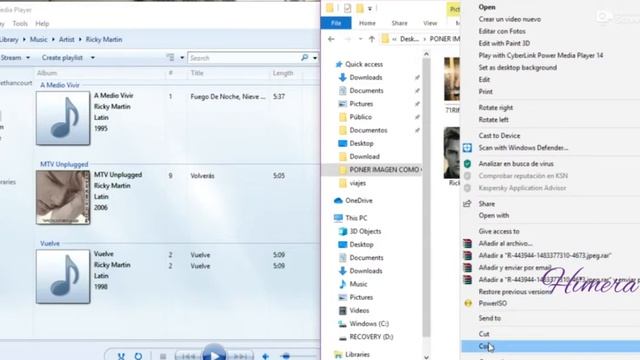Click the Ricky Martin breadcrumb
Image resolution: width=640 pixels, height=360 pixels.
[x=104, y=40]
